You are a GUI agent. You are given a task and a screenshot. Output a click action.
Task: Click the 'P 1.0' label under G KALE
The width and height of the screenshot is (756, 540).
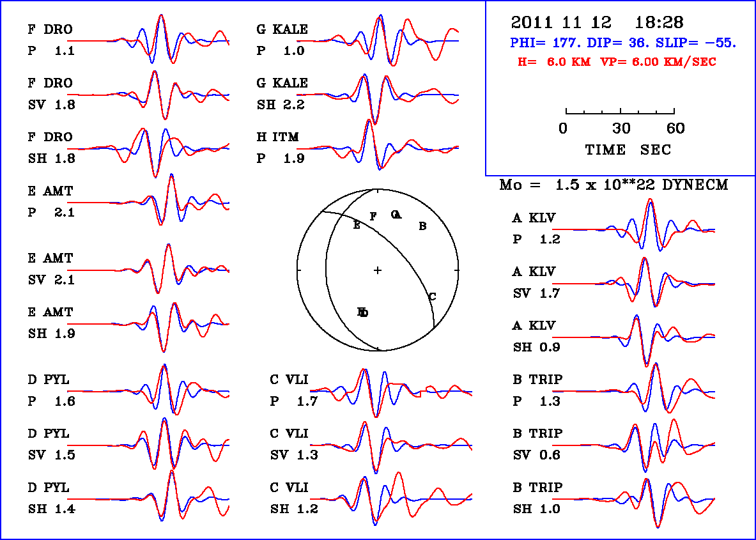pyautogui.click(x=281, y=50)
